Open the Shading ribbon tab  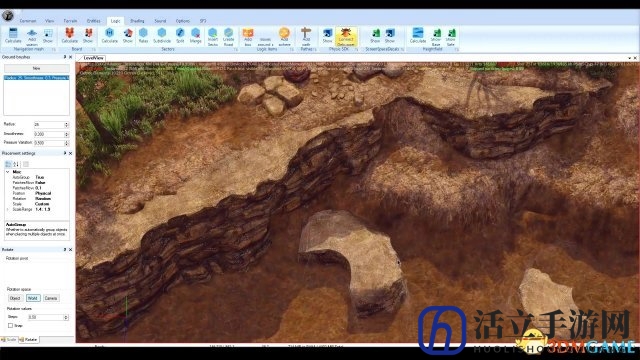coord(137,21)
